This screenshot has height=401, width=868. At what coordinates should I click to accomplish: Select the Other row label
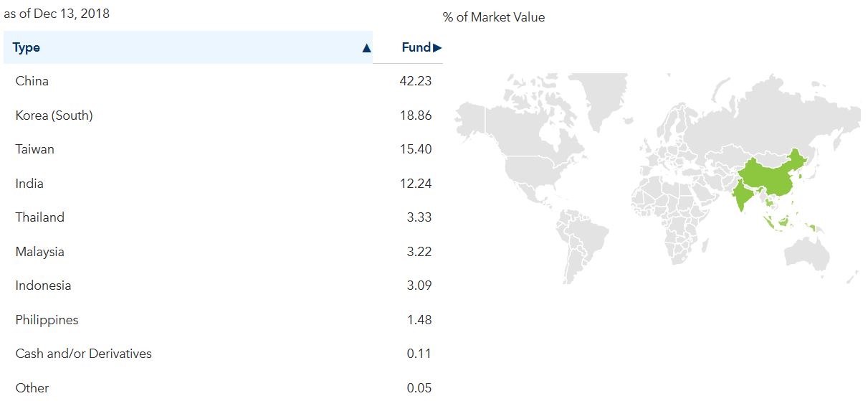[32, 388]
